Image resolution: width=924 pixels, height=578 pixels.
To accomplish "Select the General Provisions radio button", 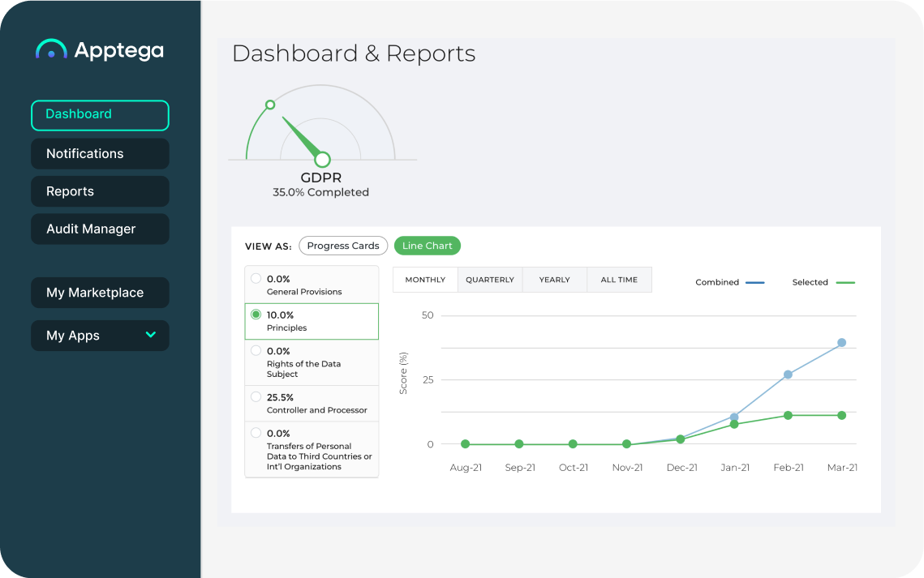I will (x=256, y=278).
